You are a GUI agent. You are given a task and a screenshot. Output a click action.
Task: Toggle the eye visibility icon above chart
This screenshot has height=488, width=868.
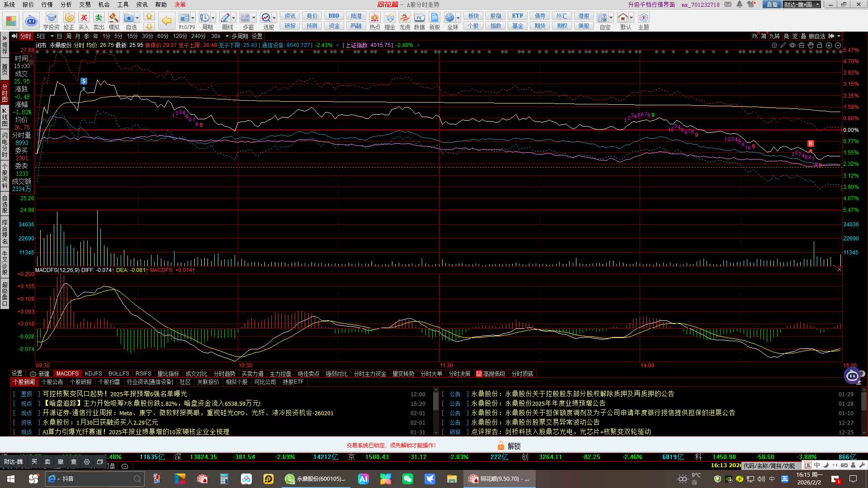tap(793, 45)
